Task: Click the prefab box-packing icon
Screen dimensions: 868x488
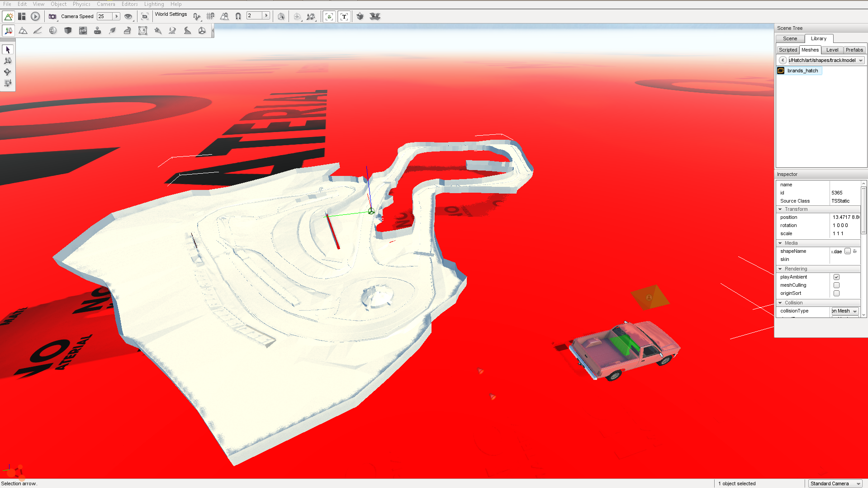Action: (x=360, y=17)
